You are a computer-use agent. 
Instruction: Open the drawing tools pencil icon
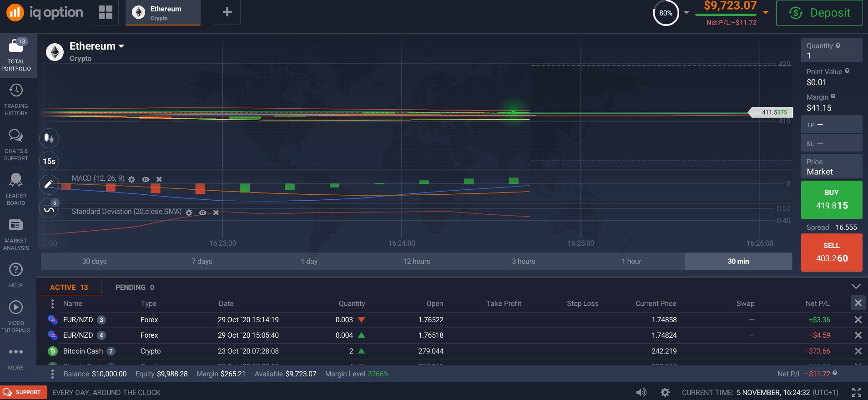click(49, 184)
